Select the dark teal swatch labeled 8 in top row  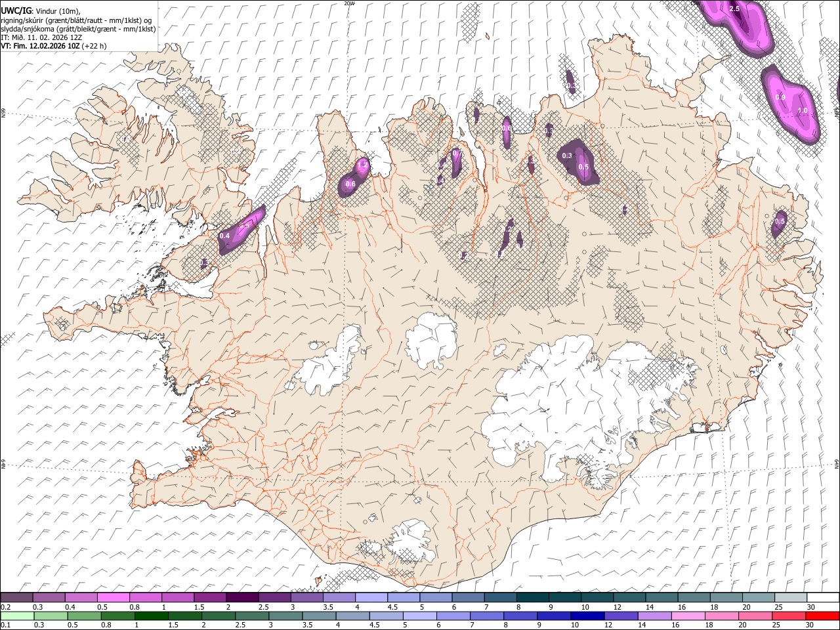pyautogui.click(x=532, y=598)
